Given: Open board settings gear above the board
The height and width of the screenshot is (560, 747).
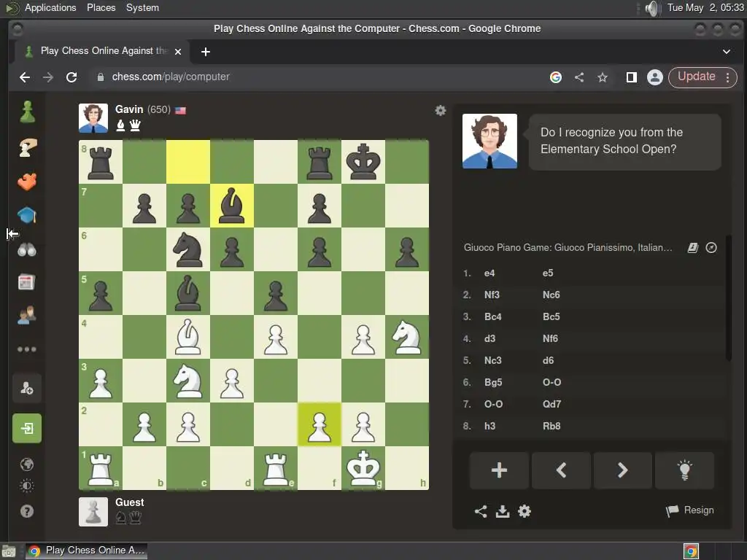Looking at the screenshot, I should [440, 111].
